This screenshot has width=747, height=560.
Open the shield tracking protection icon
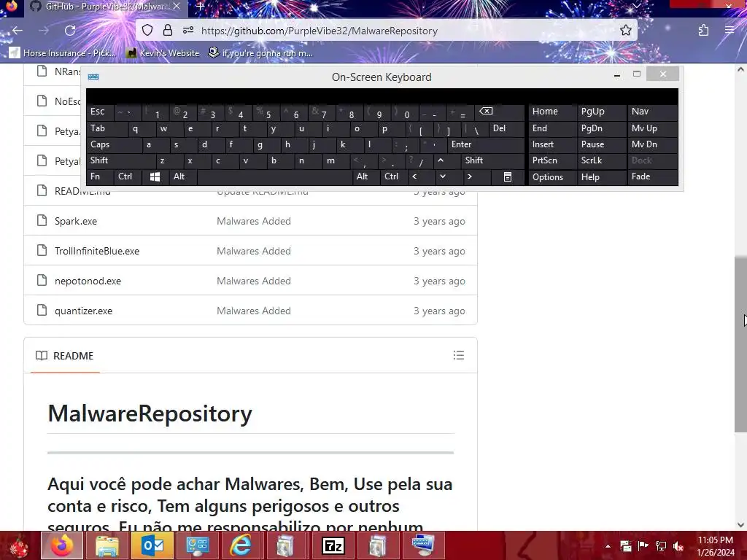(x=147, y=31)
